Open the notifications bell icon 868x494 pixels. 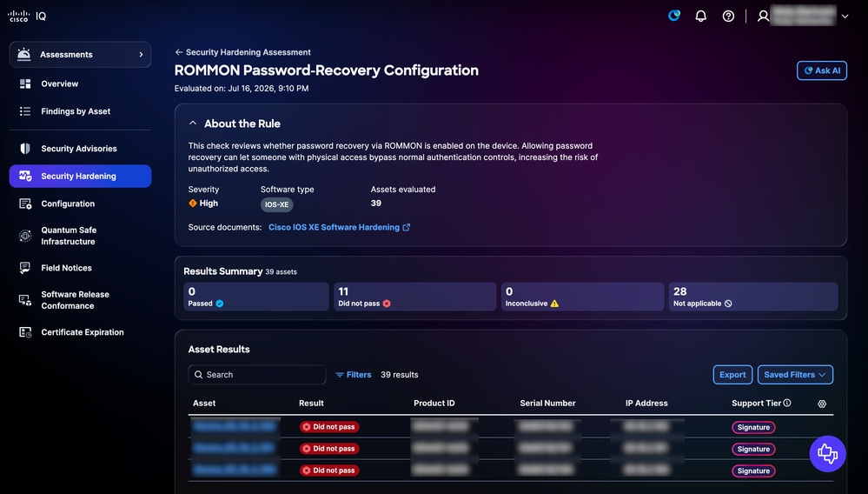click(701, 16)
